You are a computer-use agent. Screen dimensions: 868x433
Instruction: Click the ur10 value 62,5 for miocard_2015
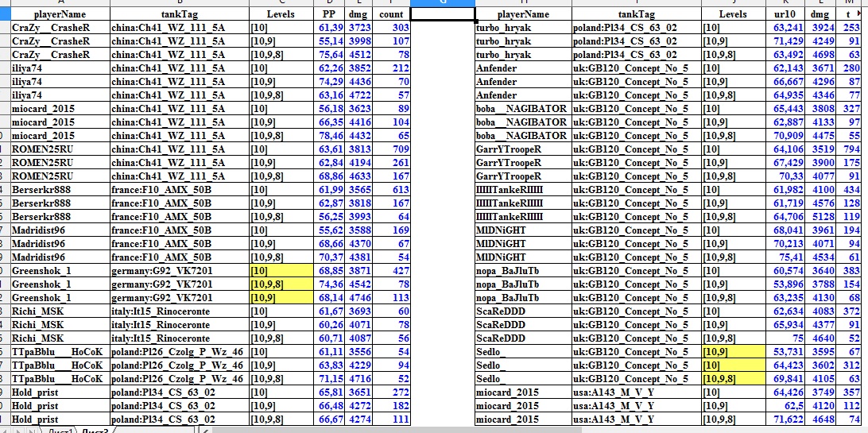[x=787, y=406]
